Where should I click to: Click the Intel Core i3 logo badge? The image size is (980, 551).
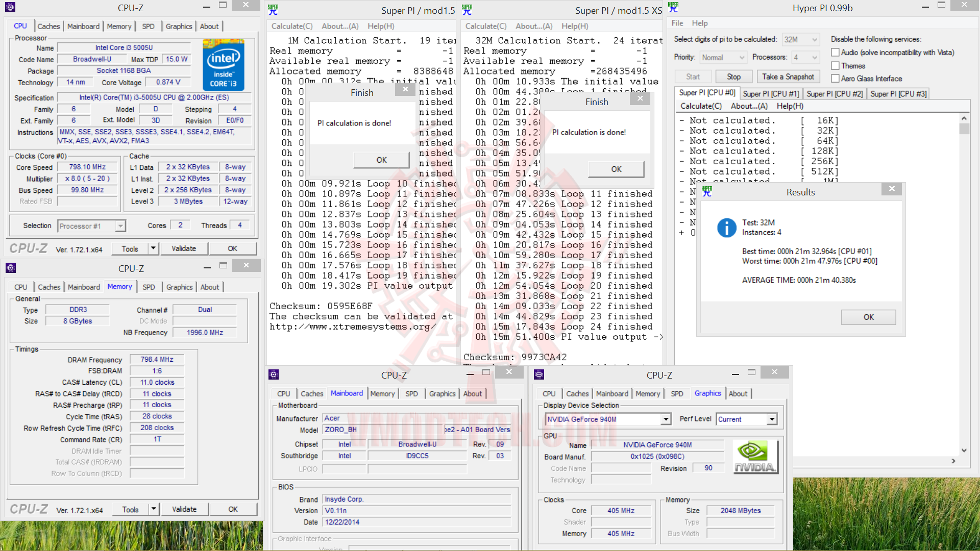(223, 65)
